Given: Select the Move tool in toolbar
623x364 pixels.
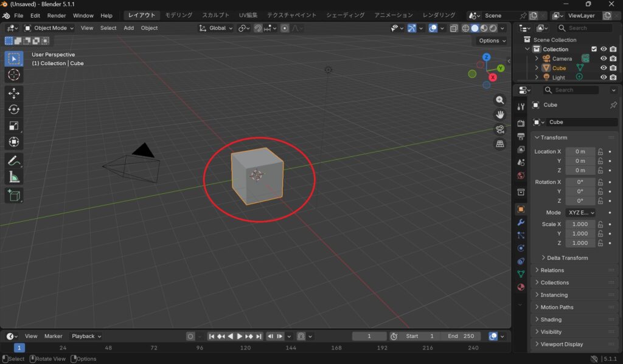Looking at the screenshot, I should tap(14, 93).
